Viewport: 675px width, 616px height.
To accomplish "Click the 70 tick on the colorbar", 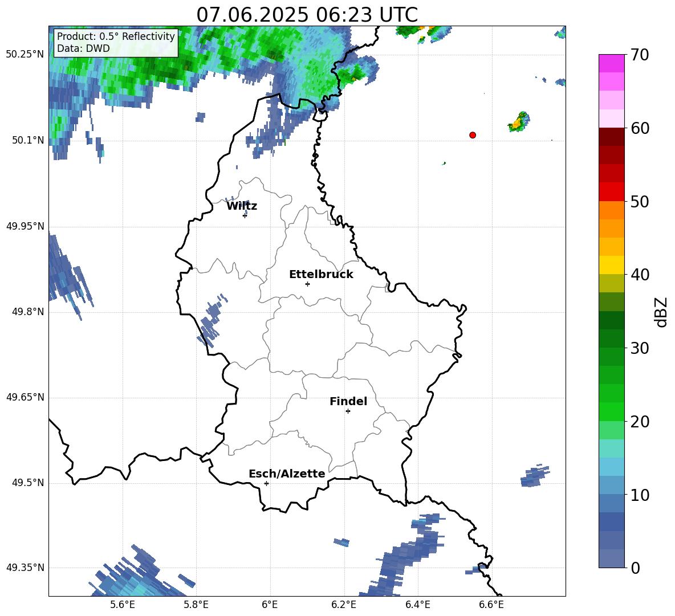I will pyautogui.click(x=639, y=55).
